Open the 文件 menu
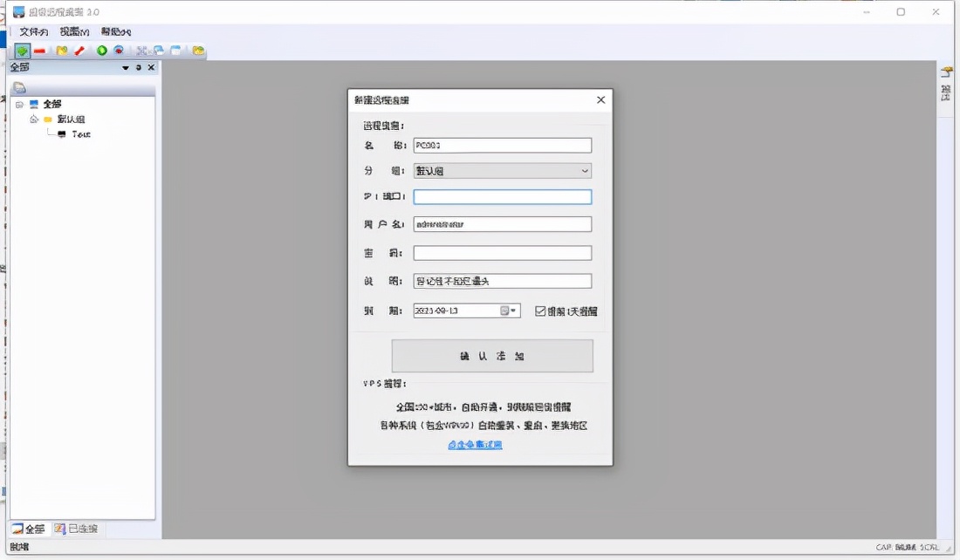 click(33, 31)
